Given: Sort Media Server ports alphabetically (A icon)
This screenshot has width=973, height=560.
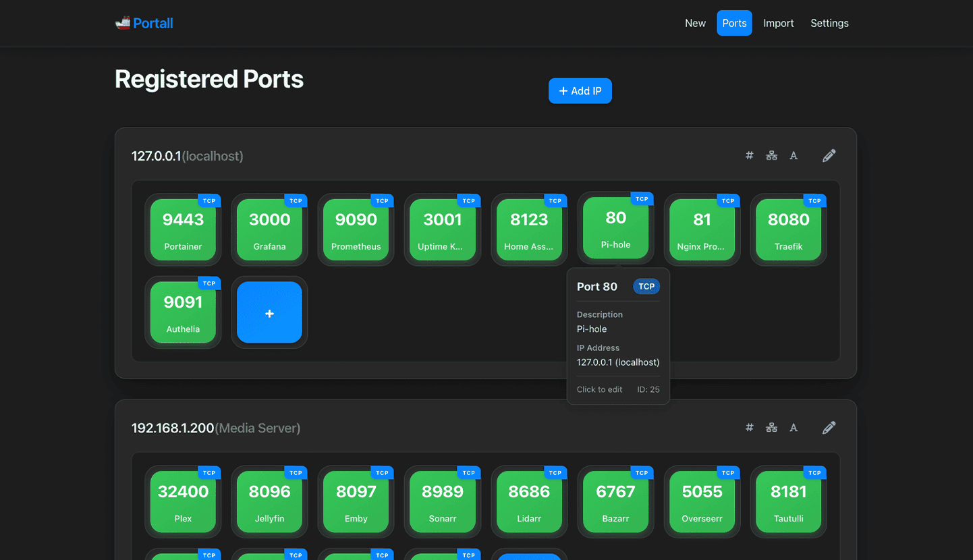Looking at the screenshot, I should click(x=794, y=428).
